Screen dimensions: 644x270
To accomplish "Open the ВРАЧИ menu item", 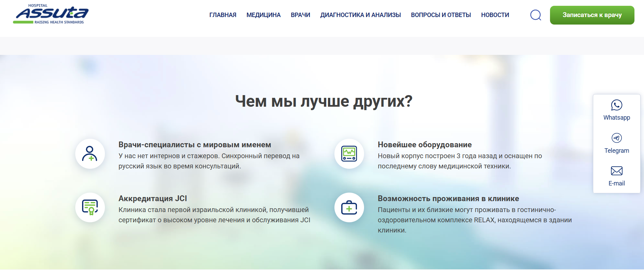I will [x=300, y=15].
